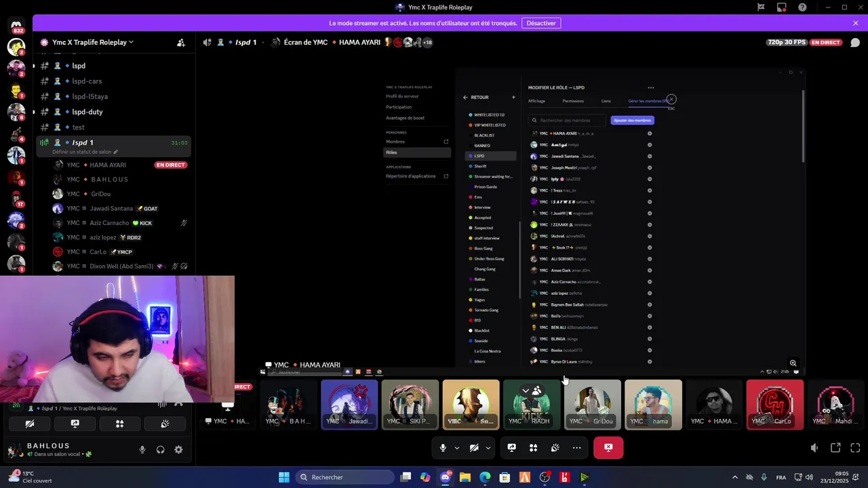Pop out the stream window icon
Viewport: 868px width, 488px height.
[x=835, y=448]
